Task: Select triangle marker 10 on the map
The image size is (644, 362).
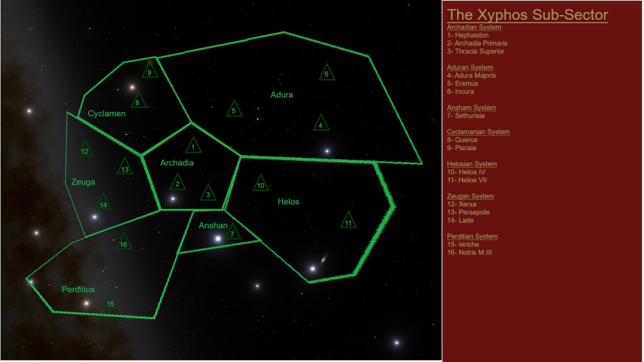Action: (260, 184)
